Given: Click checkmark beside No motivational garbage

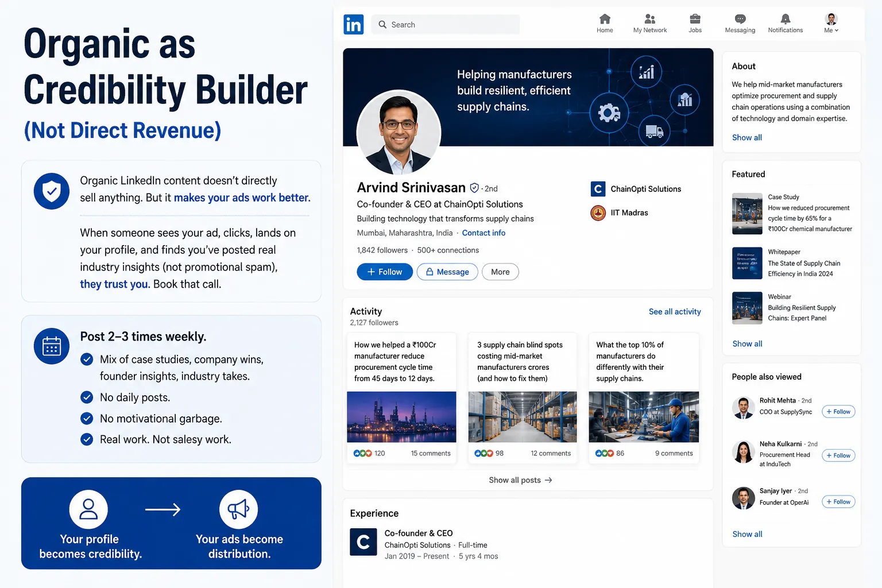Looking at the screenshot, I should coord(87,419).
